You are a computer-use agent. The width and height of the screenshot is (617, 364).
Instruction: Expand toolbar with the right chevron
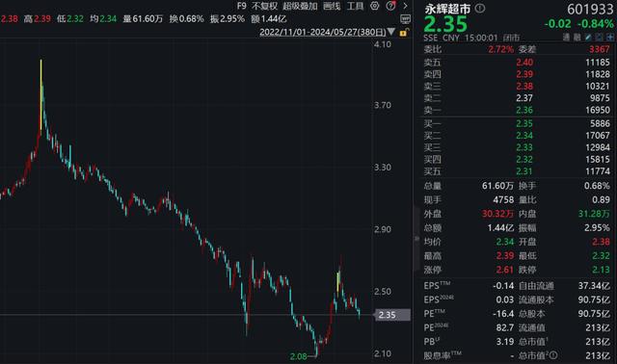coord(405,6)
